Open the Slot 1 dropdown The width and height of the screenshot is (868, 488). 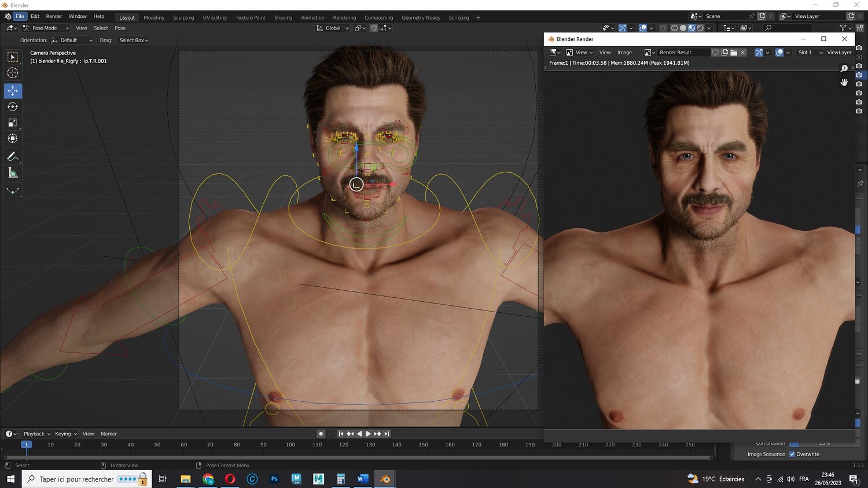coord(810,53)
